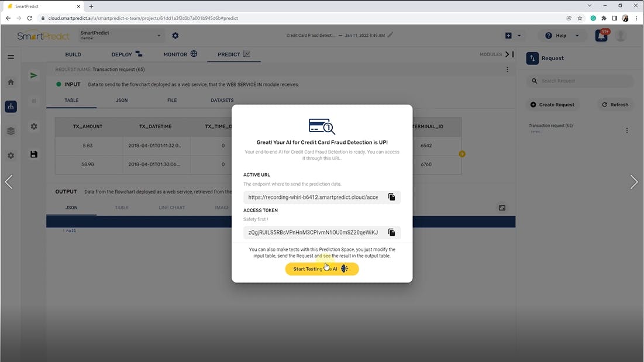Go to previous slide arrow
644x362 pixels.
pyautogui.click(x=9, y=182)
